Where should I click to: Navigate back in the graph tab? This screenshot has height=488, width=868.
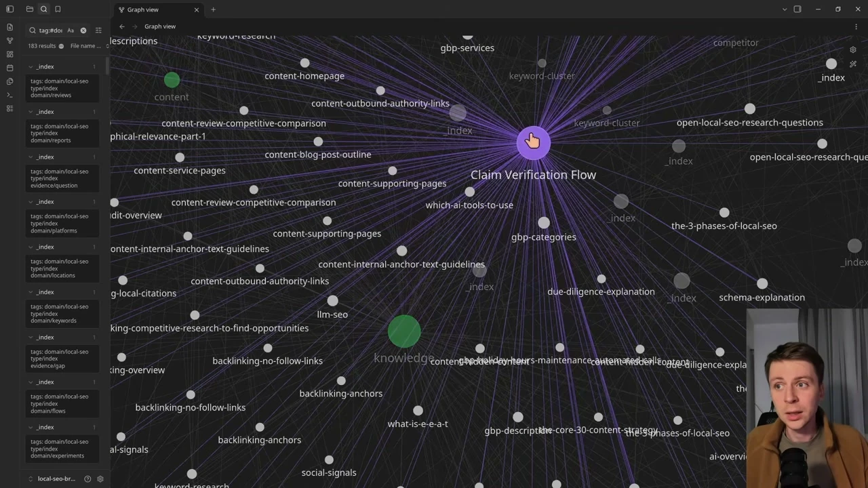[122, 26]
